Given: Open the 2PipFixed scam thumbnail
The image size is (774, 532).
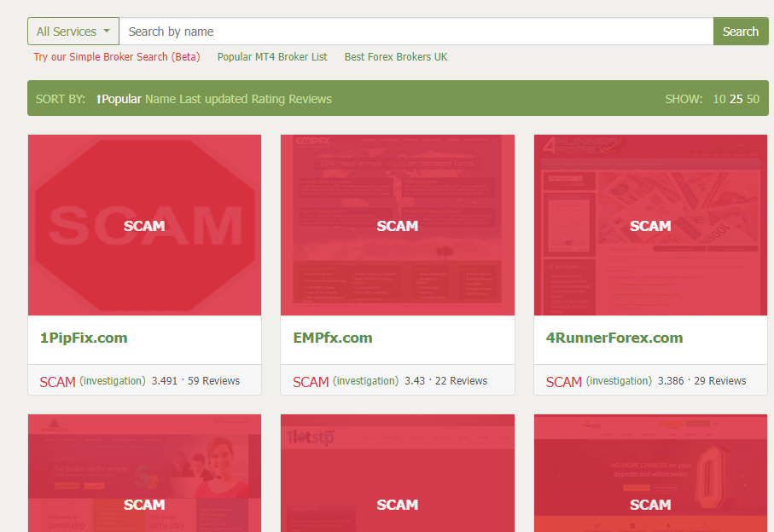Looking at the screenshot, I should tap(144, 473).
